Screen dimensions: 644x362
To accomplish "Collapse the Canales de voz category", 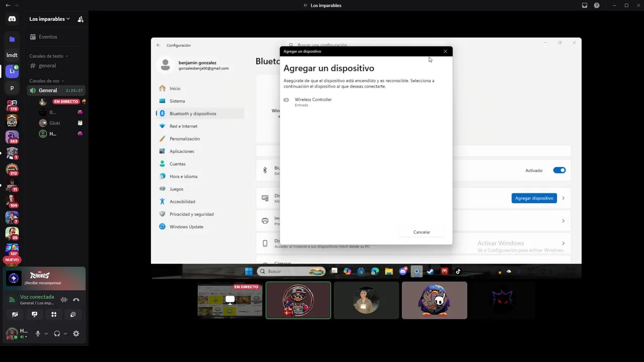I will pyautogui.click(x=47, y=81).
